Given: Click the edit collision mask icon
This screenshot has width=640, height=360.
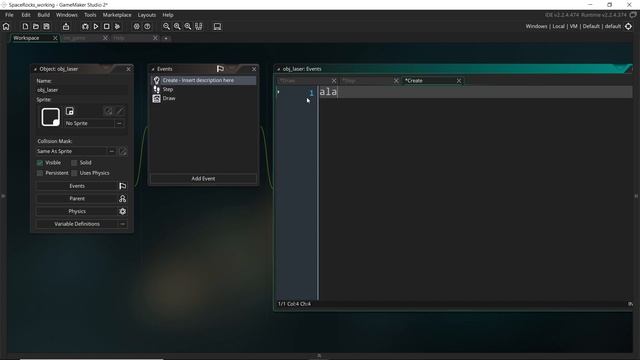Looking at the screenshot, I should tap(123, 151).
